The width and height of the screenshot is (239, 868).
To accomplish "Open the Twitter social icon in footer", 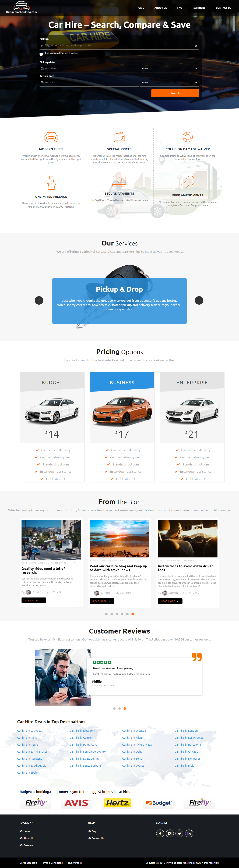I will coord(179,833).
